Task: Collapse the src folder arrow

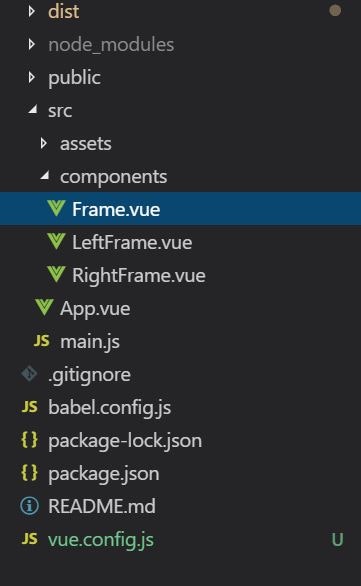Action: point(33,110)
